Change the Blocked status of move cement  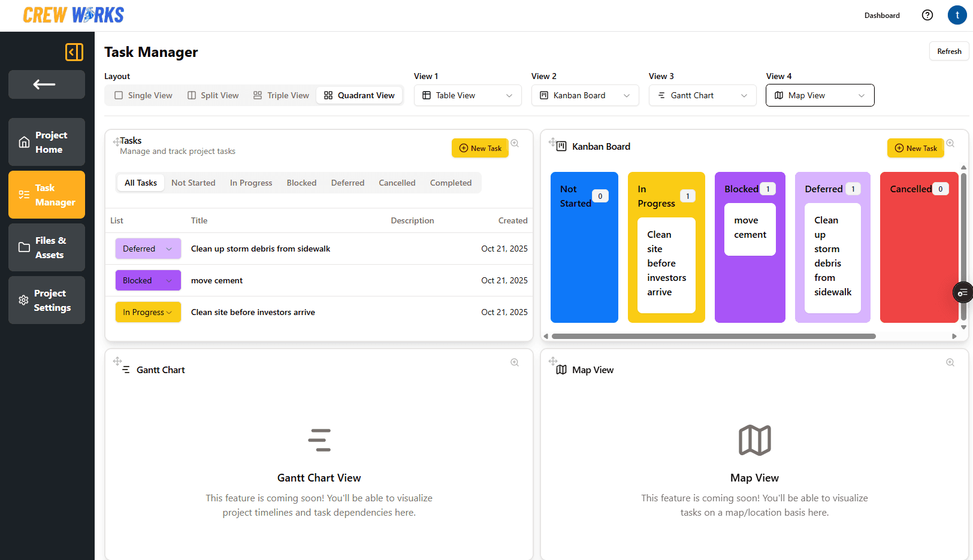pos(148,280)
